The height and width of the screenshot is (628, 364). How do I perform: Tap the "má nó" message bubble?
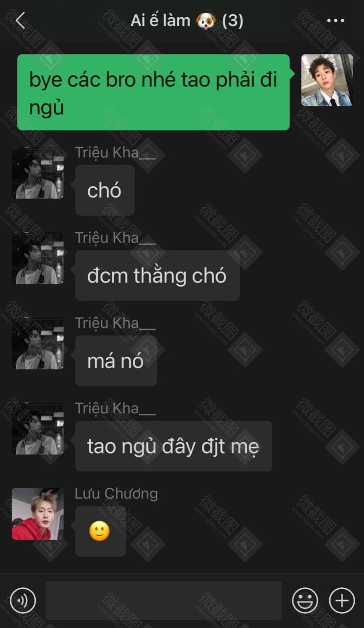[x=116, y=361]
